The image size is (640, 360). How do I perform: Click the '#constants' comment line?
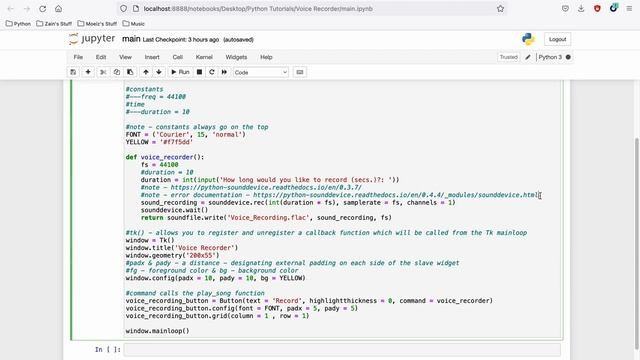click(144, 89)
